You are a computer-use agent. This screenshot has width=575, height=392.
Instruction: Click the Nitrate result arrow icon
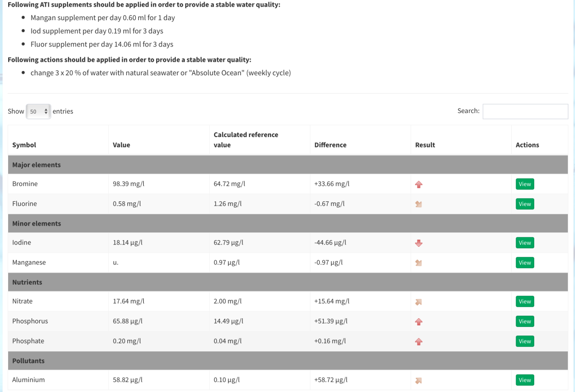click(x=419, y=302)
